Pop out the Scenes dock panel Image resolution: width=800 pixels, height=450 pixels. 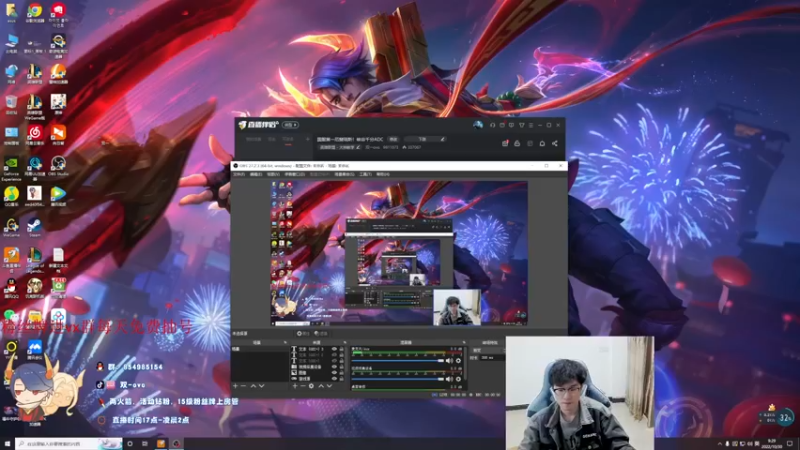point(285,342)
